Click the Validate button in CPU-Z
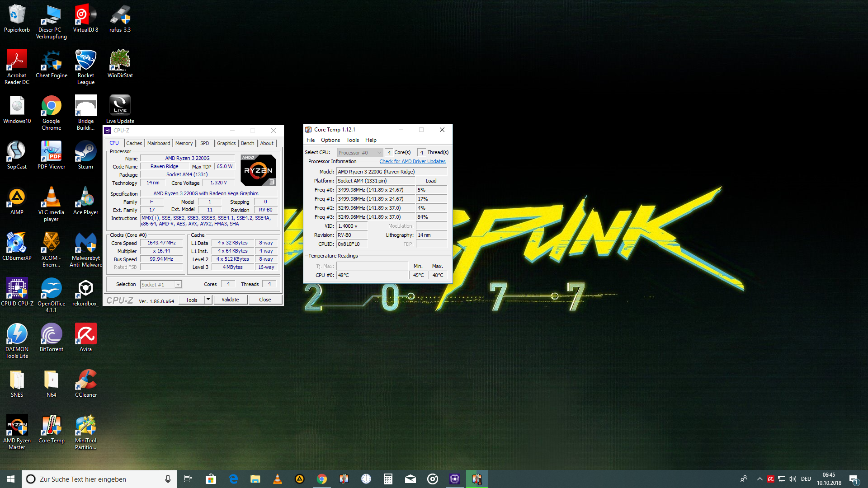 point(230,299)
